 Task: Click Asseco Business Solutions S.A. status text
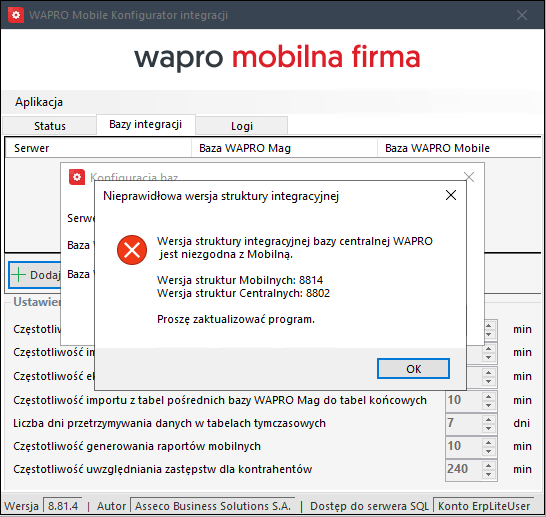pos(213,506)
